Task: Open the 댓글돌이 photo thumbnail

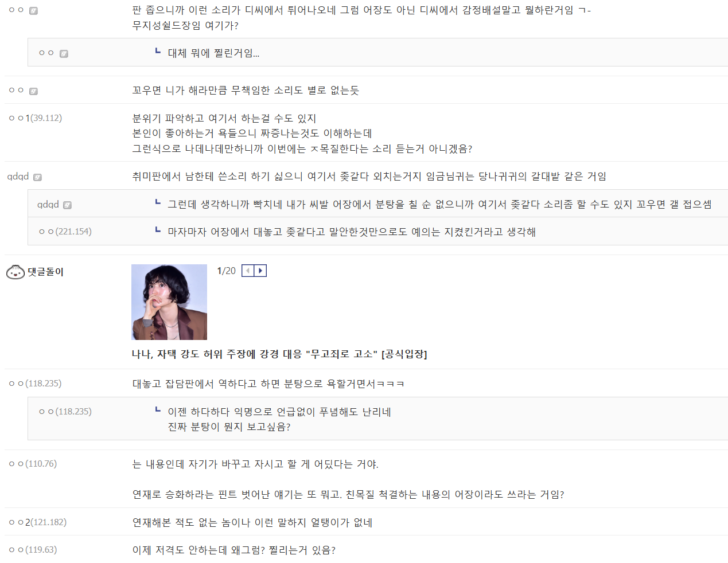Action: (169, 302)
